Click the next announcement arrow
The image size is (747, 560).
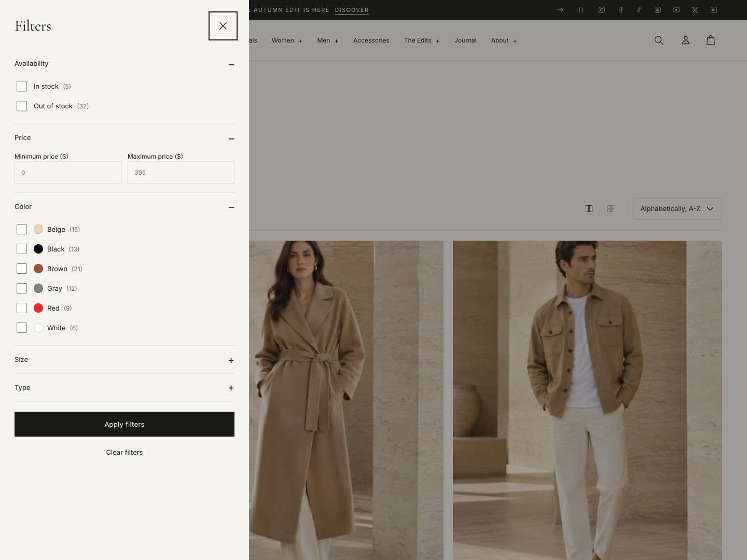pyautogui.click(x=560, y=10)
